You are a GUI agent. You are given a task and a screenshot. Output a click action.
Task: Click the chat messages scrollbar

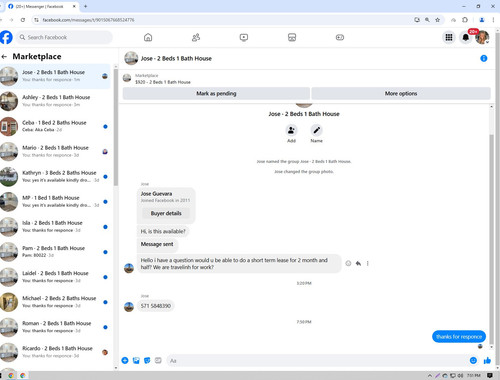click(491, 238)
